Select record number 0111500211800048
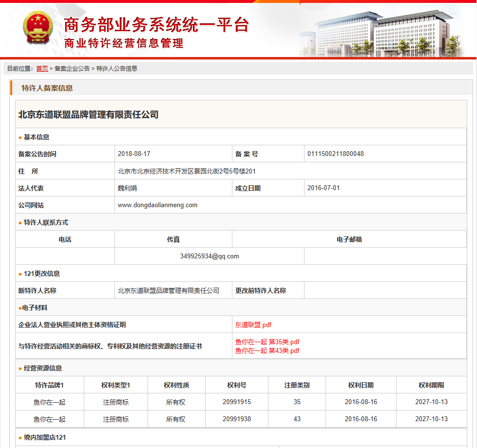Image resolution: width=477 pixels, height=448 pixels. click(336, 154)
